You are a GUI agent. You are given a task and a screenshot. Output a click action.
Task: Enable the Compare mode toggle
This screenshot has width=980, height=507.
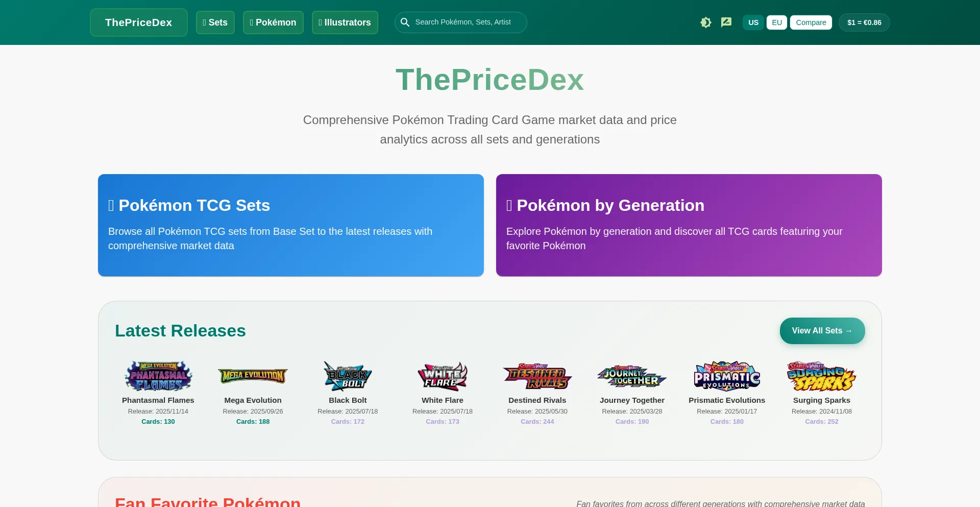[811, 22]
